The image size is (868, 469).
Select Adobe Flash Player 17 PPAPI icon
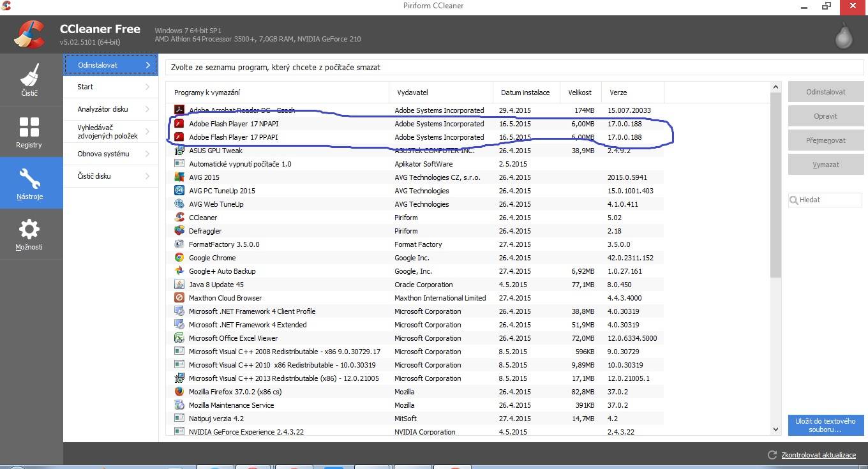179,137
